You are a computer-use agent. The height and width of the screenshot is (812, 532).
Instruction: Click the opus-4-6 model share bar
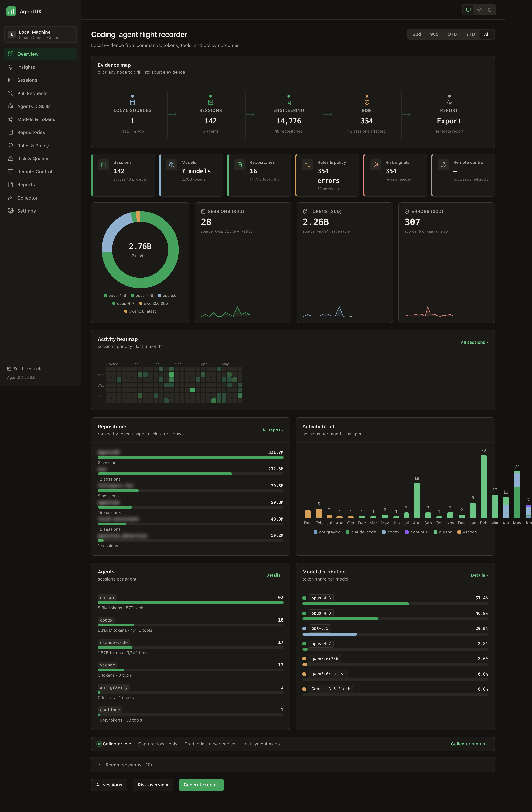[x=395, y=603]
